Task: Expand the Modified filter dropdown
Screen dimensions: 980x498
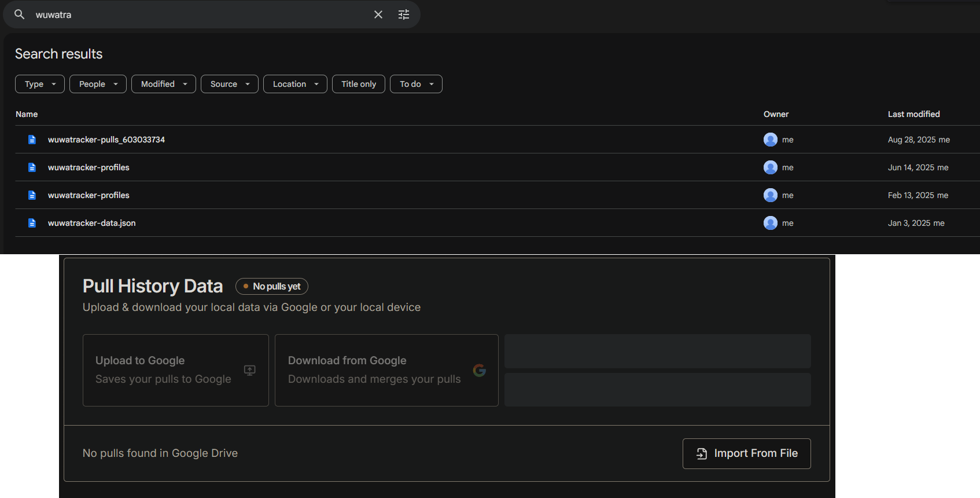Action: tap(164, 84)
